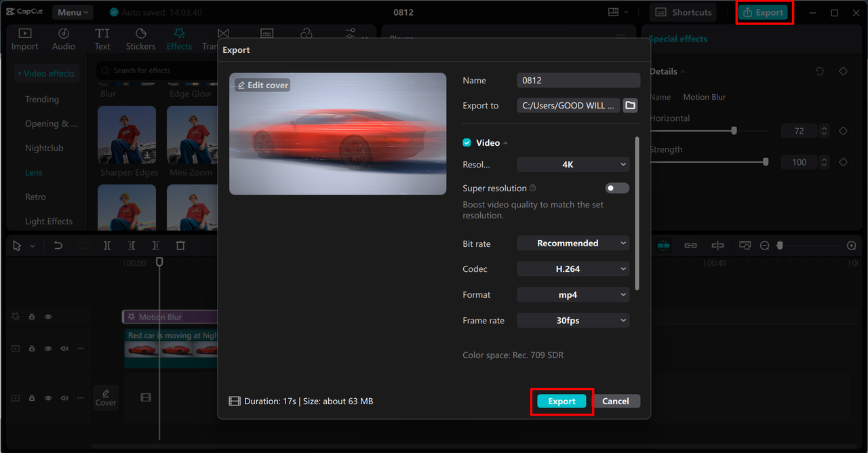Lock the red car video track
Image resolution: width=868 pixels, height=453 pixels.
[x=32, y=349]
